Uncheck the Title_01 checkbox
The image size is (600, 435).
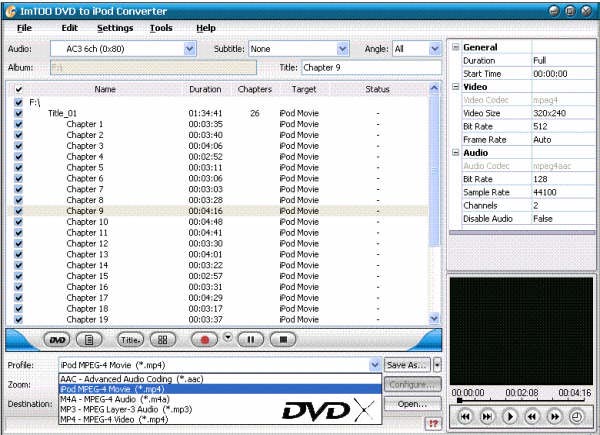pos(18,113)
